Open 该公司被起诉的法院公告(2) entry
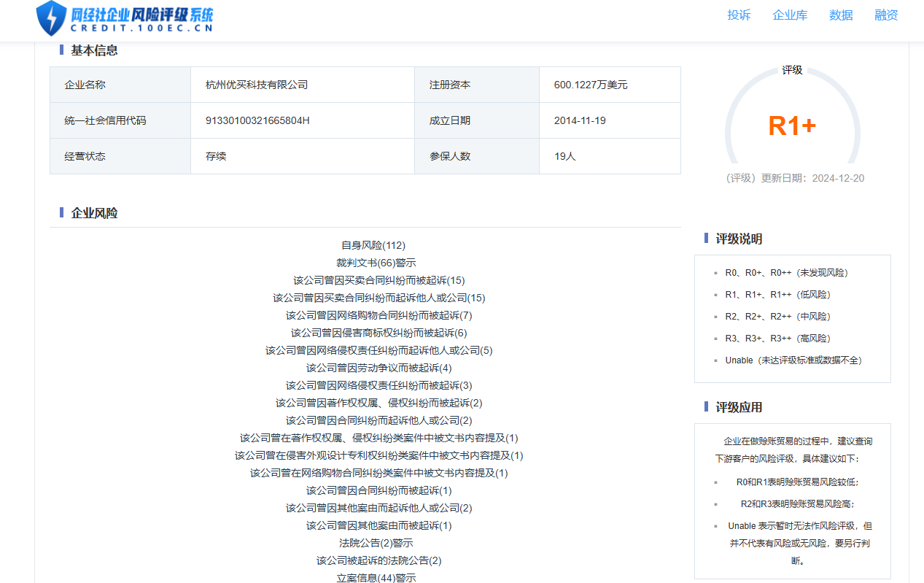The height and width of the screenshot is (583, 924). (378, 560)
